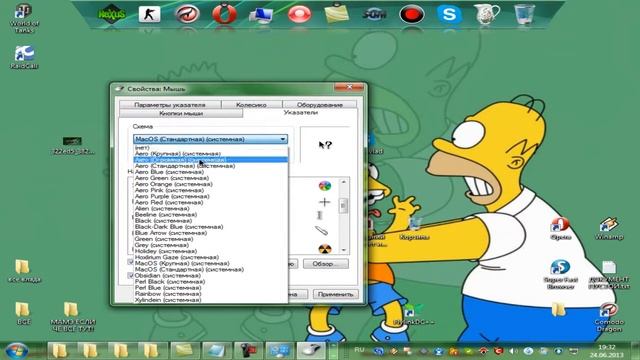Choose (нет) in the scheme list
The image size is (640, 360).
click(x=211, y=148)
